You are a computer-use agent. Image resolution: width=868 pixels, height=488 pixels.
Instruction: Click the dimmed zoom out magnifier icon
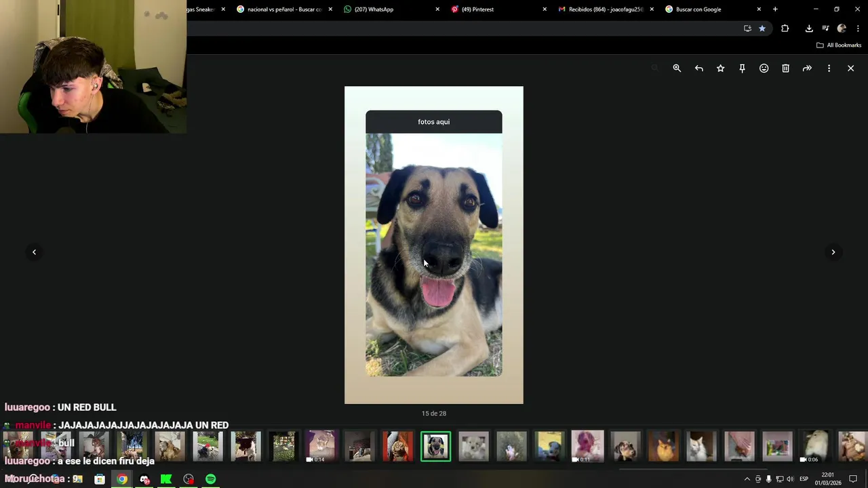coord(654,68)
